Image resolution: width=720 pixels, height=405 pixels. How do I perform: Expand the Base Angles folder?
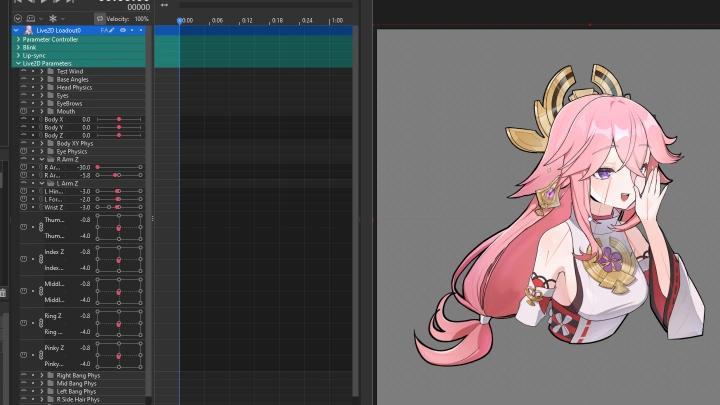(42, 79)
